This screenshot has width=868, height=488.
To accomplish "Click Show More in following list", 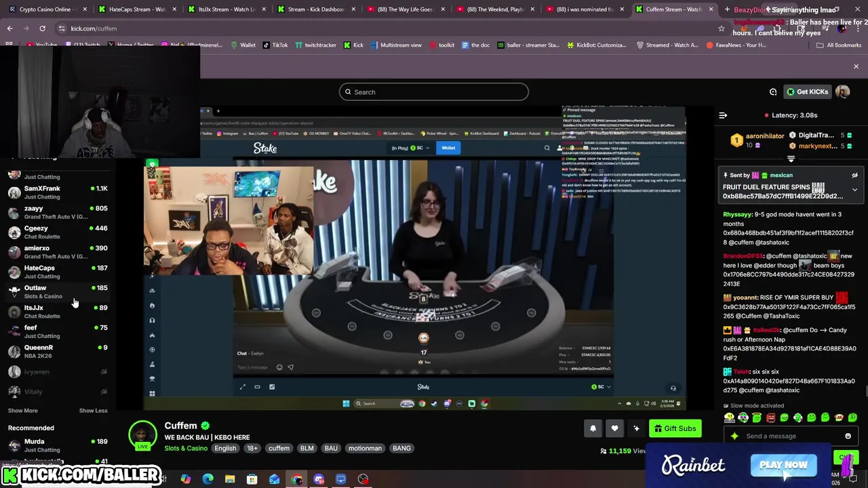I will 22,410.
